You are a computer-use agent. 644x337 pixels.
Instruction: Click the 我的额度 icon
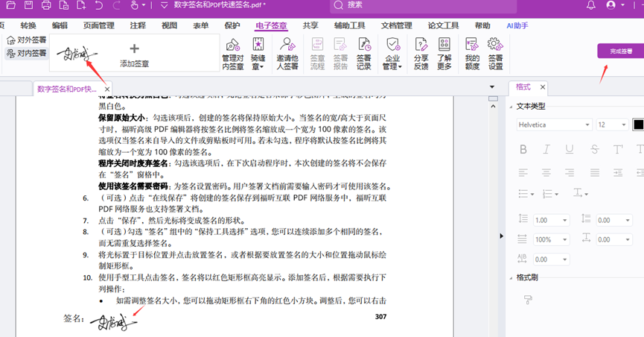pyautogui.click(x=472, y=53)
